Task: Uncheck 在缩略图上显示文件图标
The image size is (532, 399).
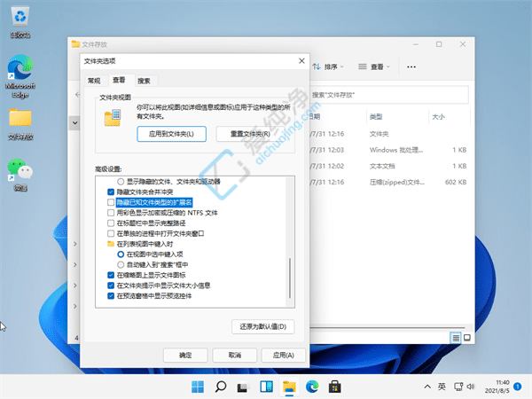Action: point(111,275)
